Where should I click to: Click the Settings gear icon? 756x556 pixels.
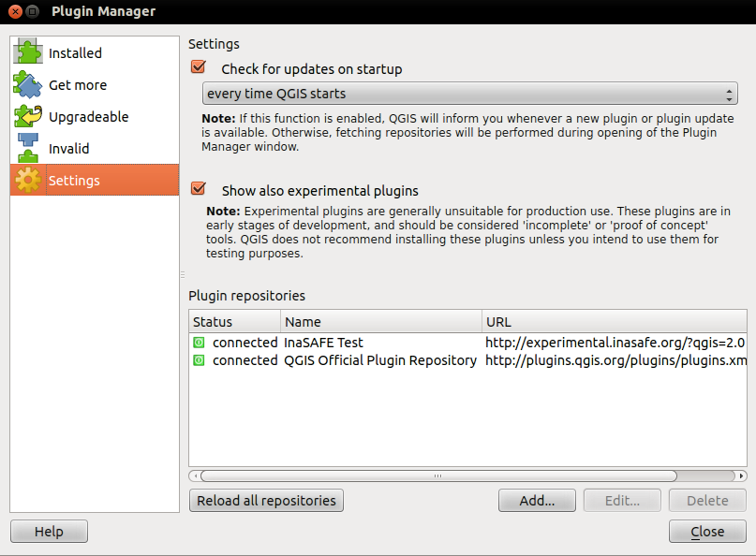pos(27,180)
